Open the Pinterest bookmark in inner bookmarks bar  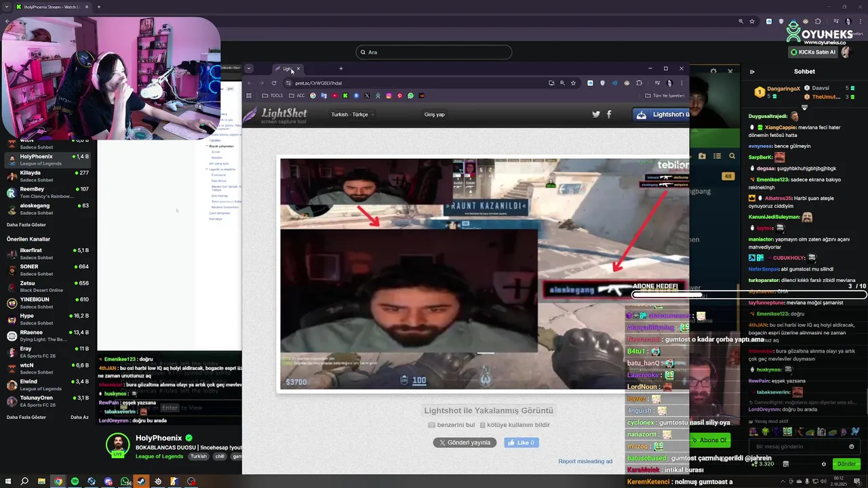(x=399, y=96)
